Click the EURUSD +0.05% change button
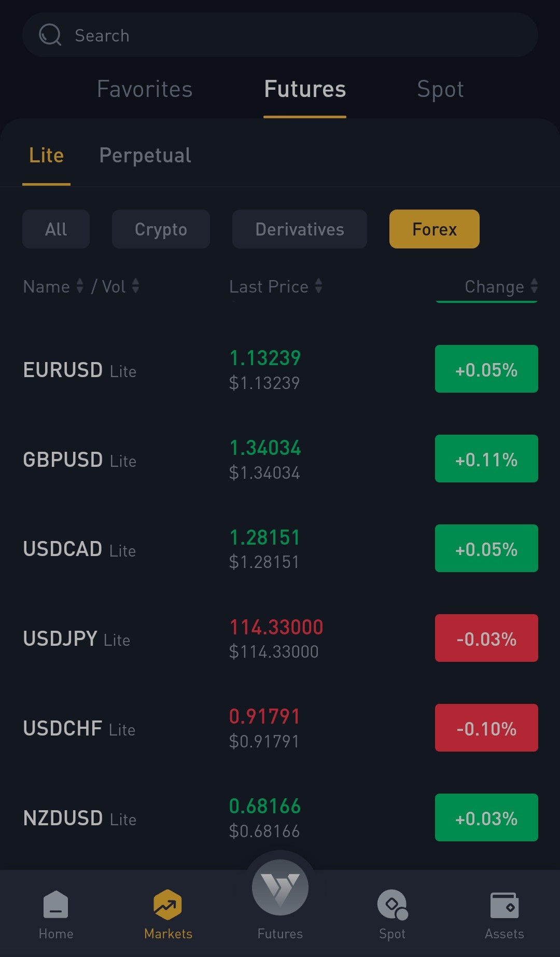 tap(486, 369)
